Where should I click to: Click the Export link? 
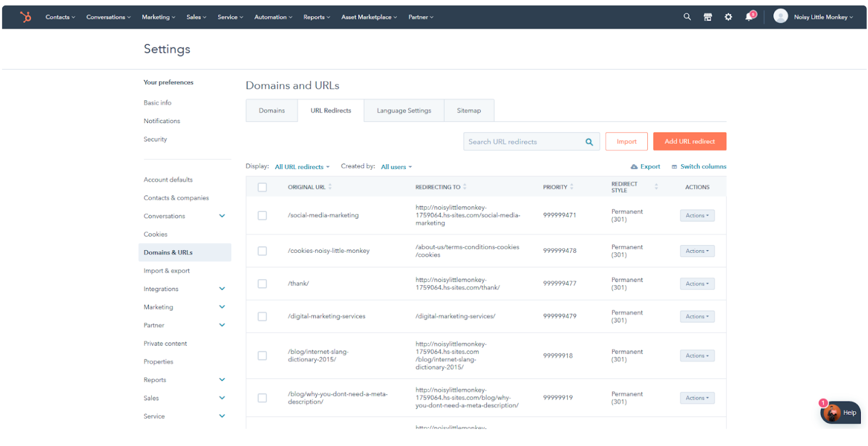[646, 167]
